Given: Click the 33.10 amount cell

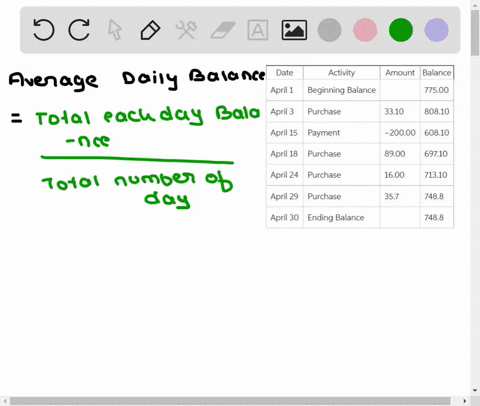Looking at the screenshot, I should pyautogui.click(x=400, y=111).
